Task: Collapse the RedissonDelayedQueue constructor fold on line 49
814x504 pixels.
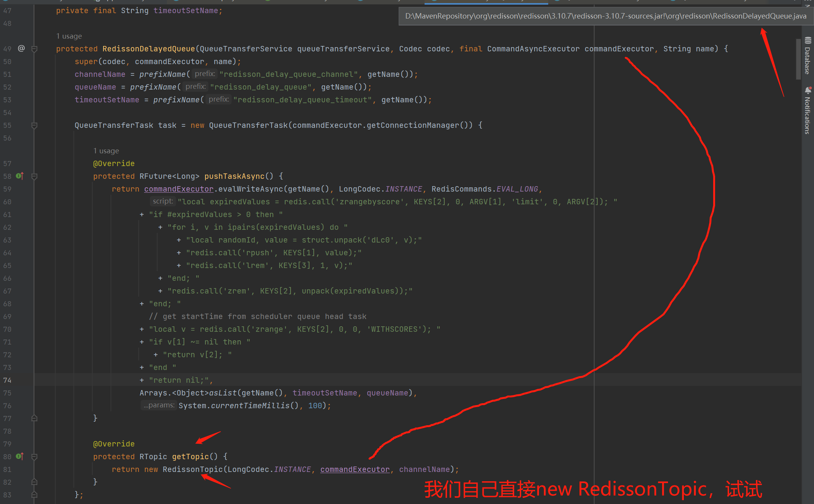Action: pos(34,49)
